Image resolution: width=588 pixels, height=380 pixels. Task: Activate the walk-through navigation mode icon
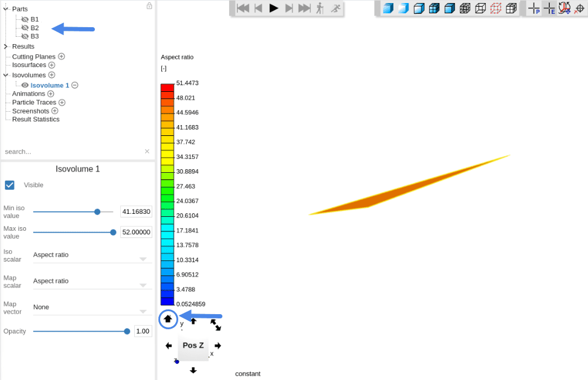pyautogui.click(x=319, y=8)
